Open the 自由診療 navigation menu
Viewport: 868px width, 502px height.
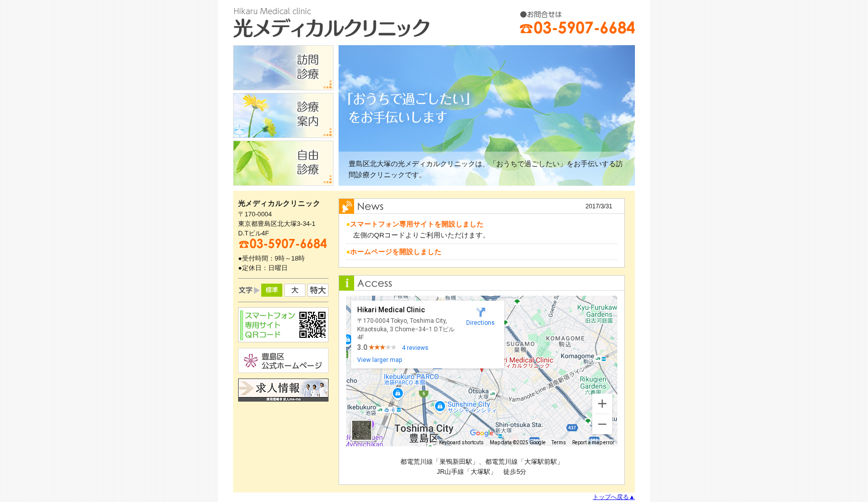click(x=283, y=163)
